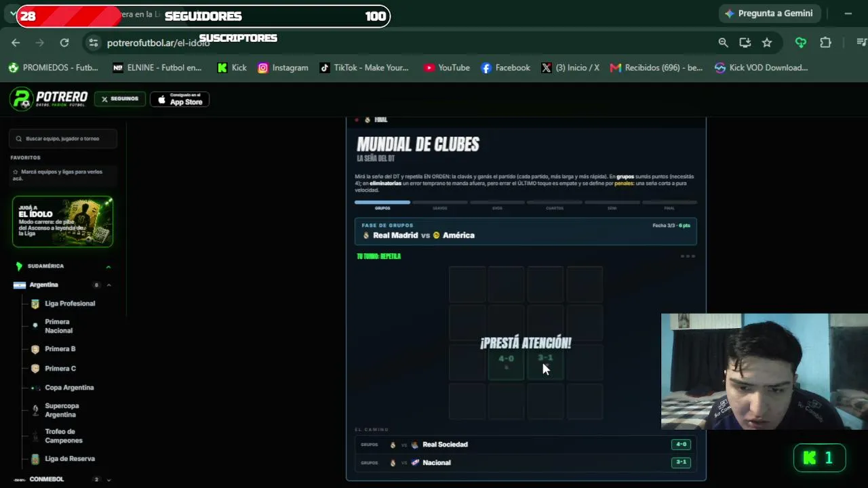Open the ELNINE bookmark
The height and width of the screenshot is (488, 868).
coord(157,68)
